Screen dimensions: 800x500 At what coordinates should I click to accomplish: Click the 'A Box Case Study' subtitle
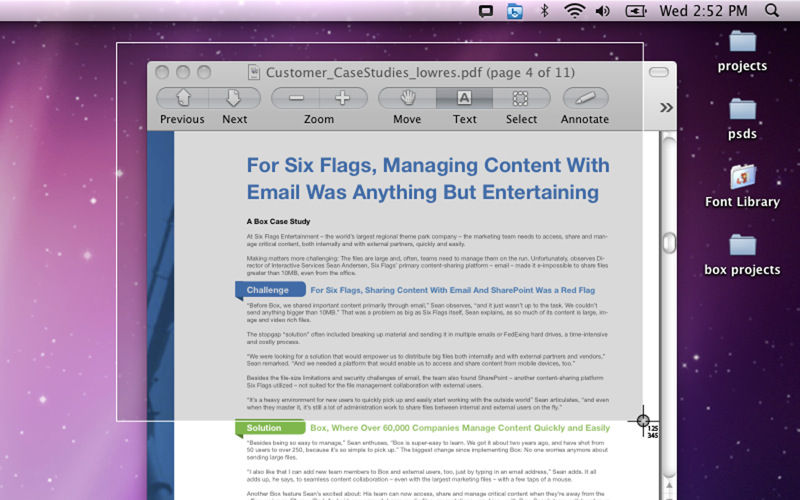279,221
